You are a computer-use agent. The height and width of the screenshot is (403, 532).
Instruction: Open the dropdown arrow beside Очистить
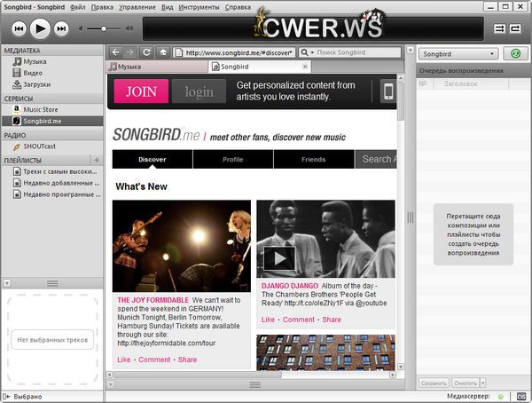[x=483, y=383]
